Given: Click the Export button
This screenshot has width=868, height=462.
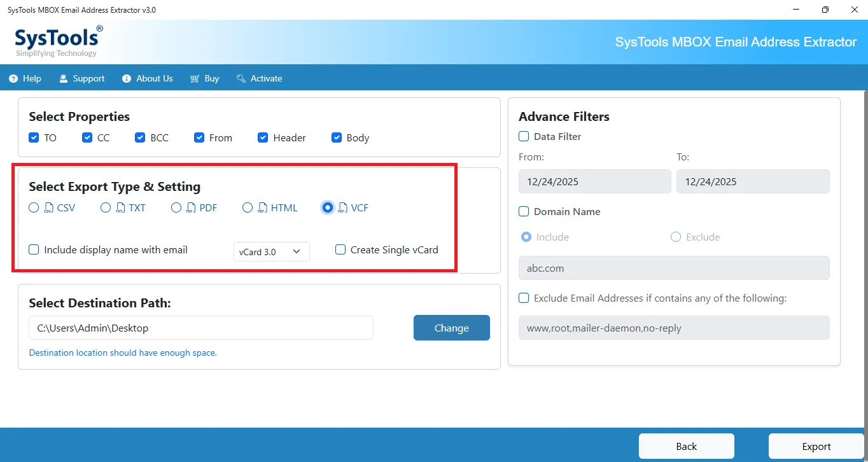Looking at the screenshot, I should click(816, 446).
